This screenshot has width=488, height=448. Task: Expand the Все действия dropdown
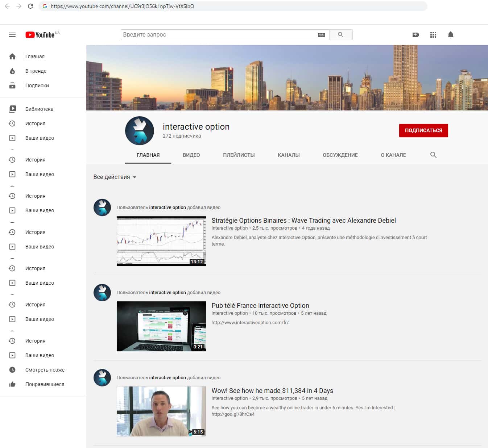[x=115, y=177]
